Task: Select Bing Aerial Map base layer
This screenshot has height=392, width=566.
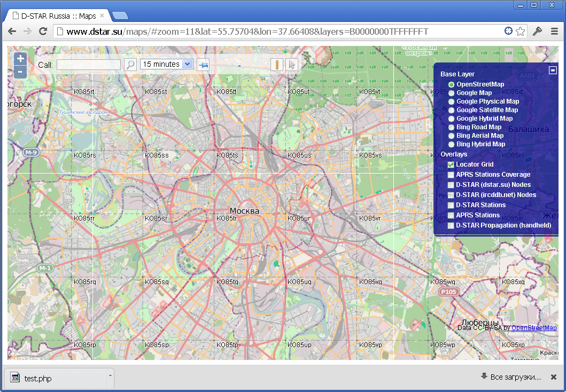Action: pyautogui.click(x=451, y=136)
